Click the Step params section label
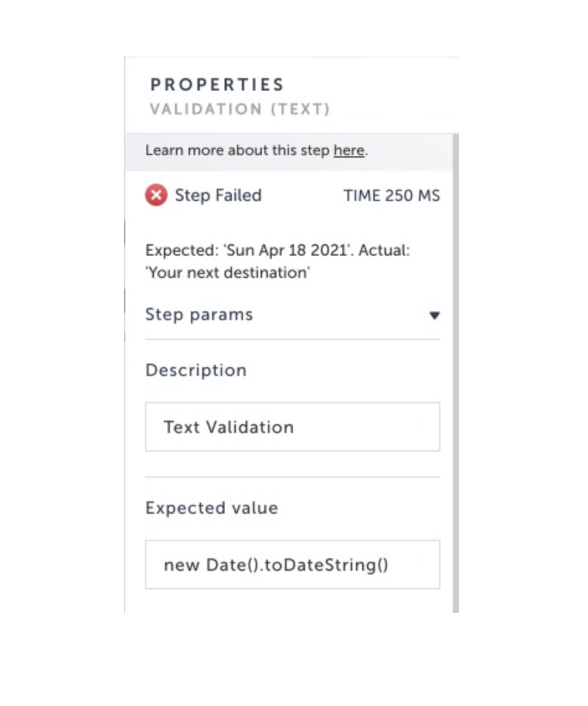The width and height of the screenshot is (588, 706). 199,315
